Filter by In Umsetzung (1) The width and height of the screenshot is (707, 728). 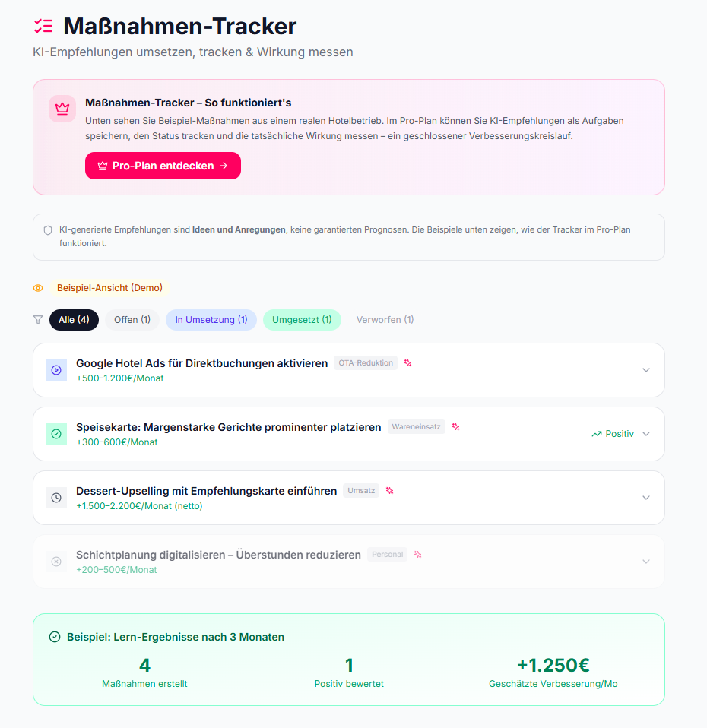tap(211, 320)
